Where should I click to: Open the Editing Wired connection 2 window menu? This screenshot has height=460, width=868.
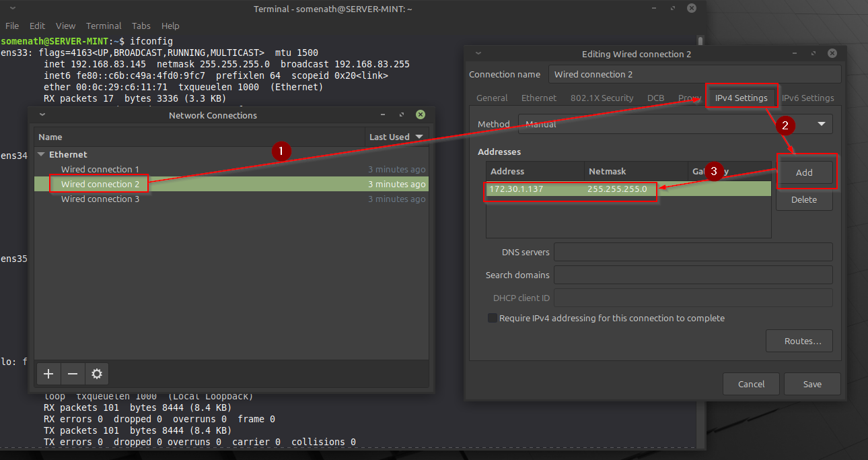(x=478, y=53)
